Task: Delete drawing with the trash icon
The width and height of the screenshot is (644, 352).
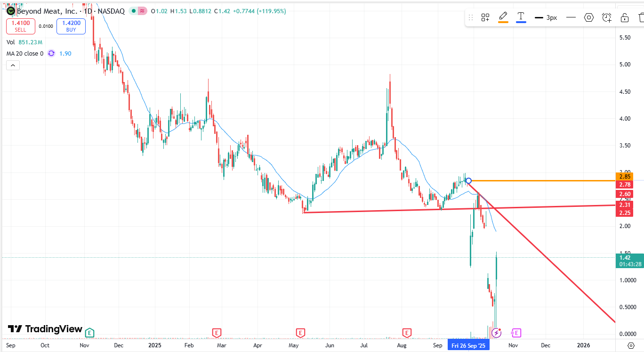Action: pyautogui.click(x=641, y=17)
